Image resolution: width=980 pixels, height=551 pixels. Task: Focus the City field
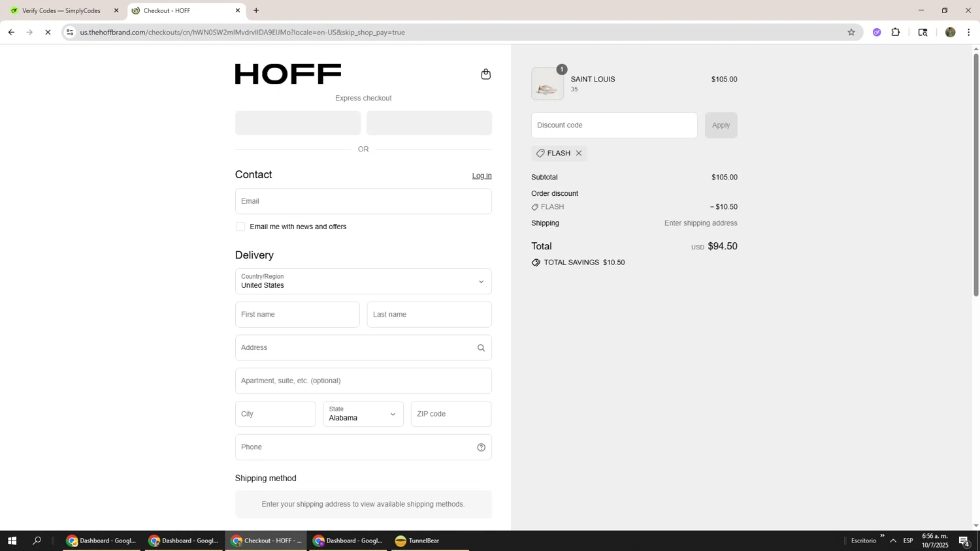[275, 414]
